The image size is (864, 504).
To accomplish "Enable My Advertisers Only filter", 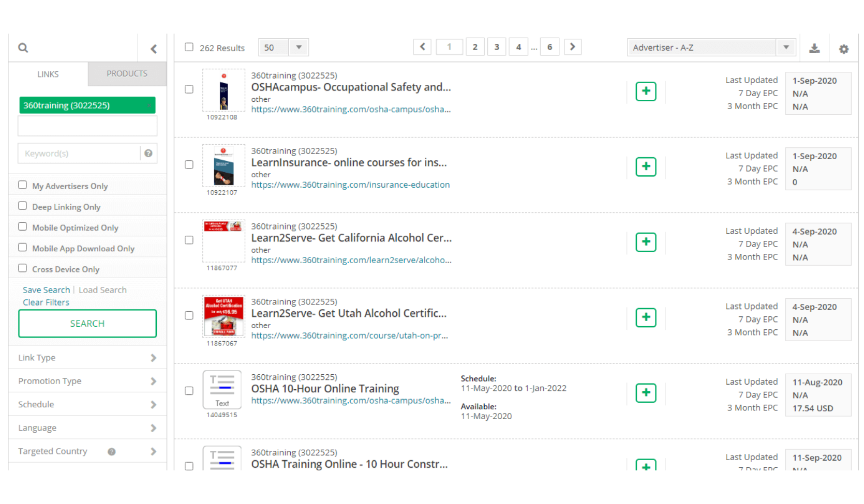I will click(x=23, y=185).
